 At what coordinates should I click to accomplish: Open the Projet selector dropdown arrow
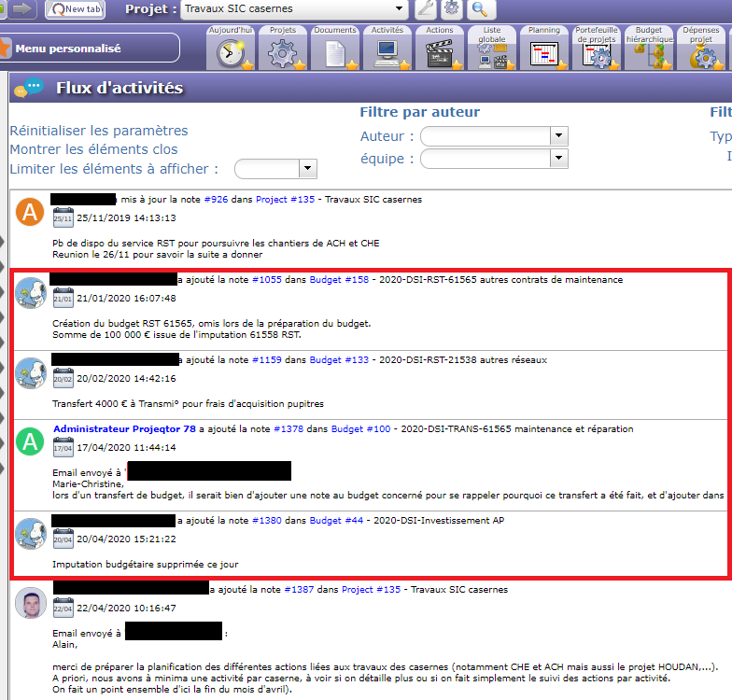tap(399, 8)
